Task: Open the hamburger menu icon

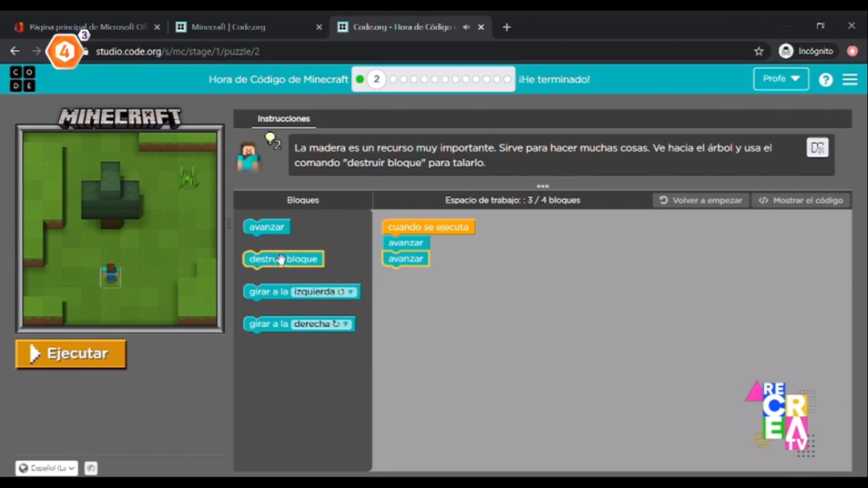Action: [x=850, y=79]
